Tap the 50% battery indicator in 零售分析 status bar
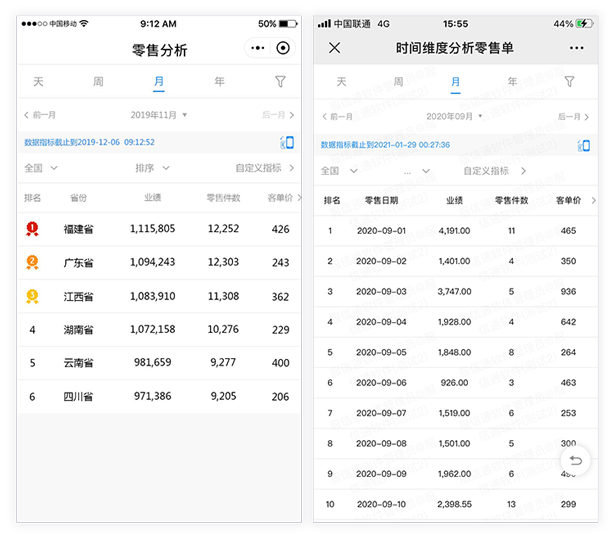Screen dimensions: 614x540 coord(278,24)
